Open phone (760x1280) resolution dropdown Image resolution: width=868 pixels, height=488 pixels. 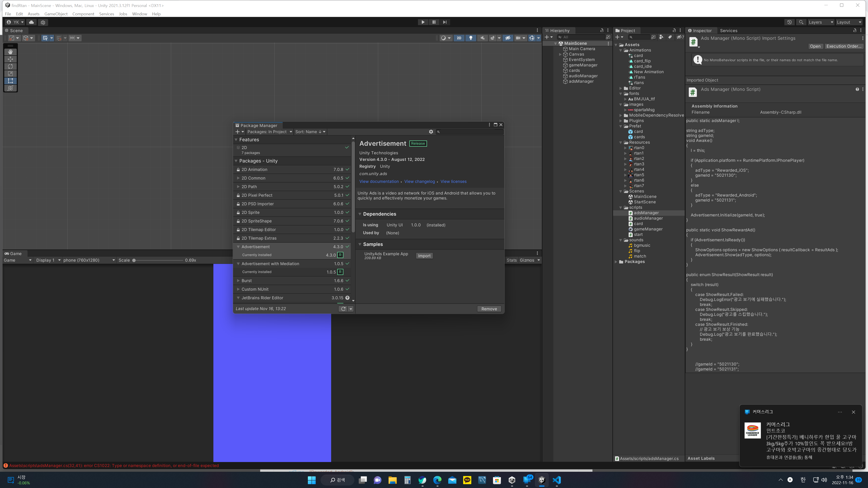[89, 260]
